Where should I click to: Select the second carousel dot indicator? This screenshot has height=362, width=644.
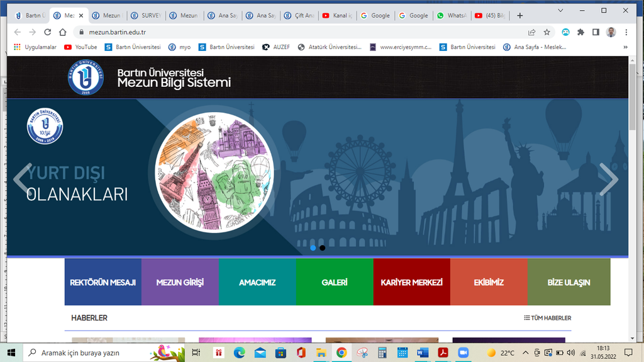pos(322,248)
